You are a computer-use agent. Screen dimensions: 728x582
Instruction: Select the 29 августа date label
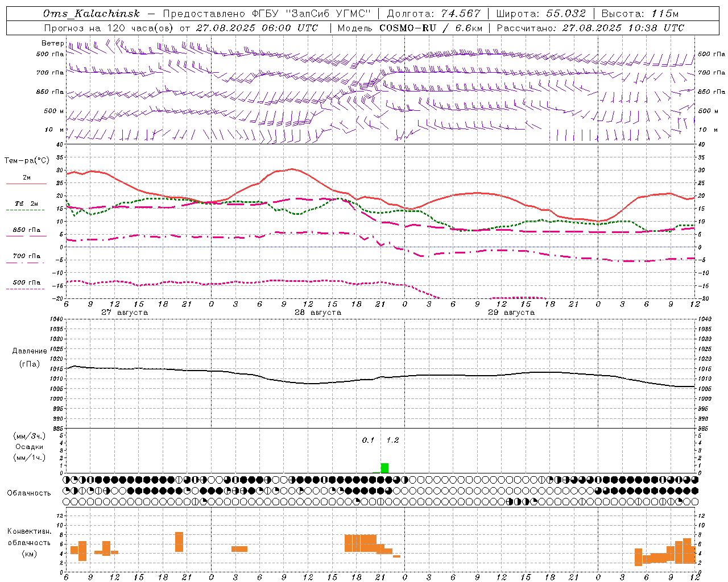pyautogui.click(x=511, y=313)
